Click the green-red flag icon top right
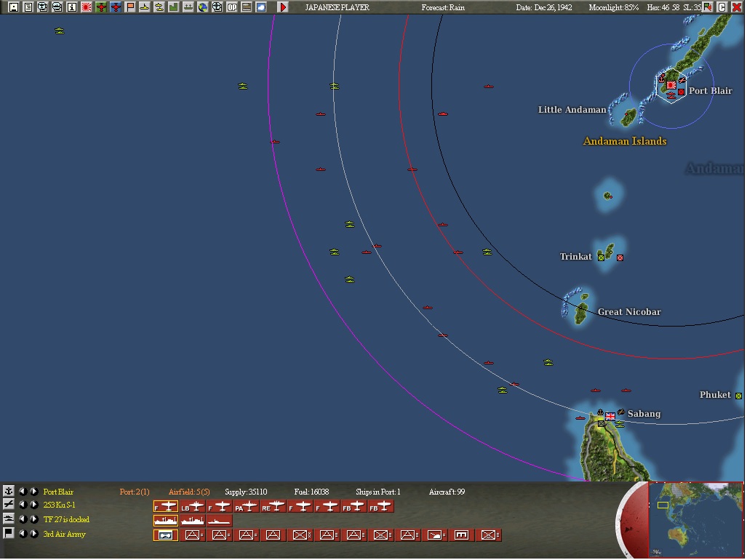Image resolution: width=747 pixels, height=560 pixels. coord(708,7)
